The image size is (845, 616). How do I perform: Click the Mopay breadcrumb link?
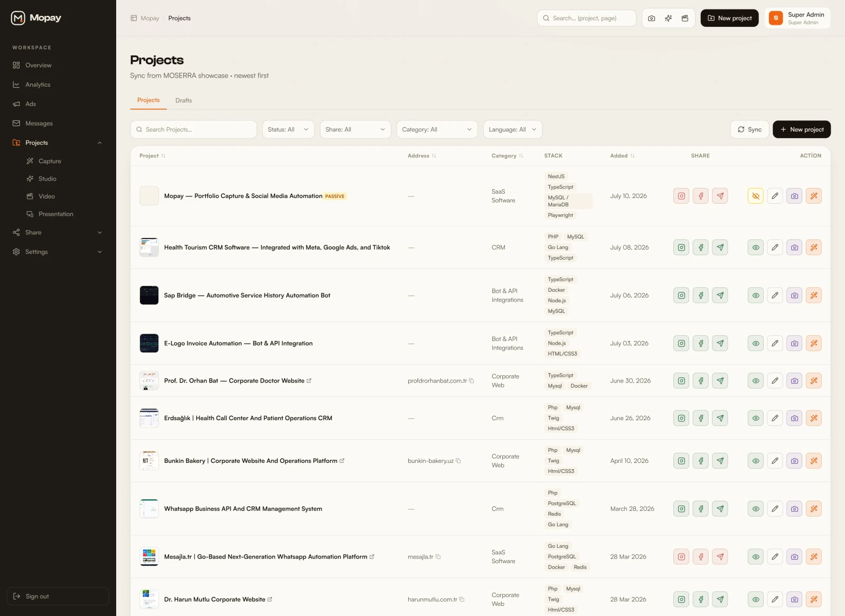(x=150, y=18)
